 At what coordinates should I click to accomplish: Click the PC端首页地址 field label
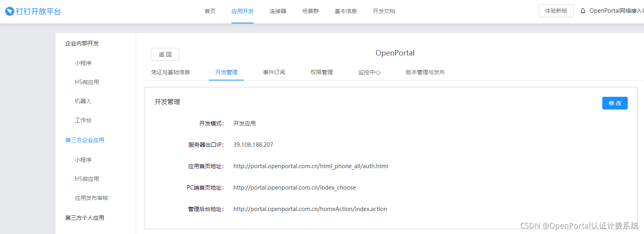pyautogui.click(x=205, y=188)
